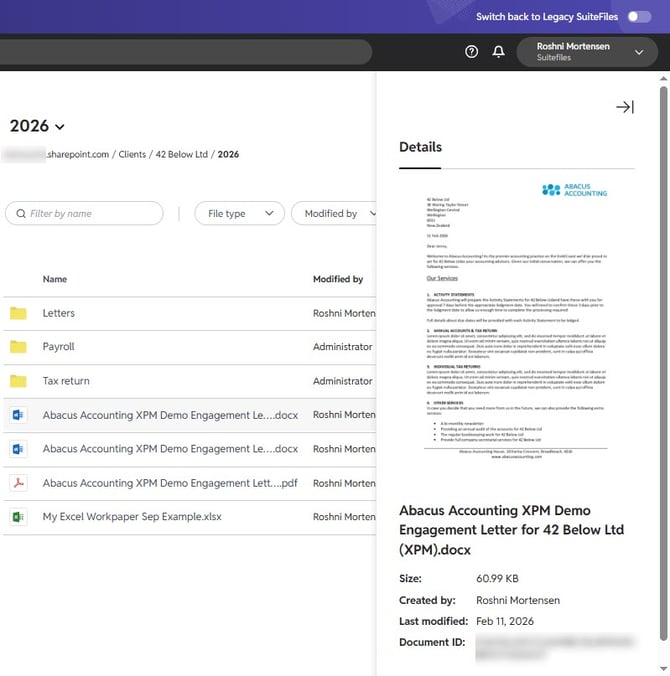Click the Payroll folder icon
670x676 pixels.
tap(18, 347)
